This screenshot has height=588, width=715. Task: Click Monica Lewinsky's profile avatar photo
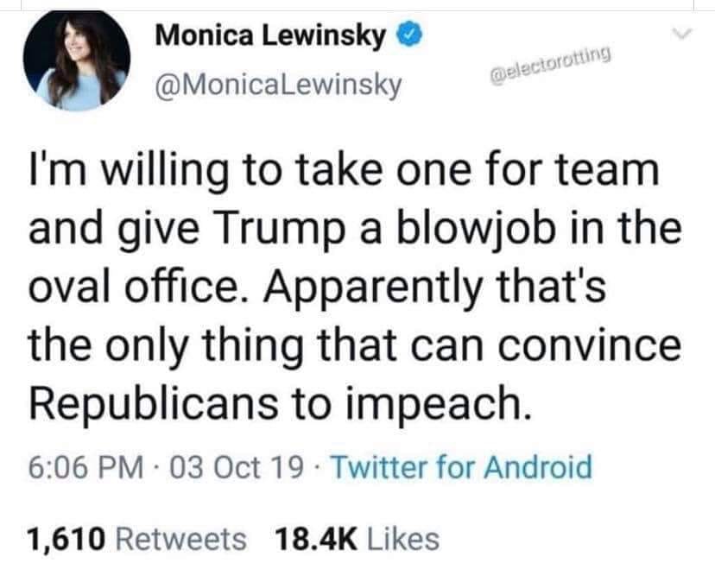(x=77, y=62)
